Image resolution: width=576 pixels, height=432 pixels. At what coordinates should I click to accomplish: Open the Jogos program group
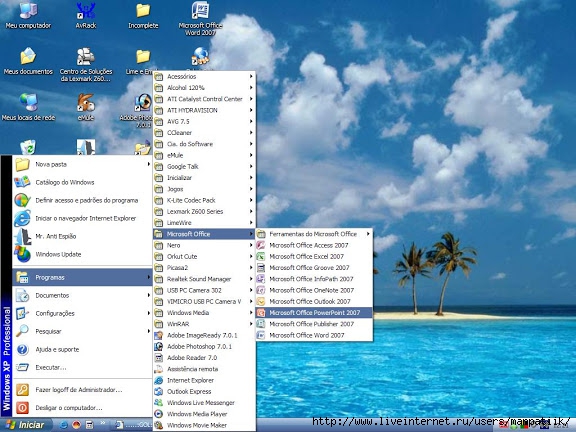click(x=204, y=189)
